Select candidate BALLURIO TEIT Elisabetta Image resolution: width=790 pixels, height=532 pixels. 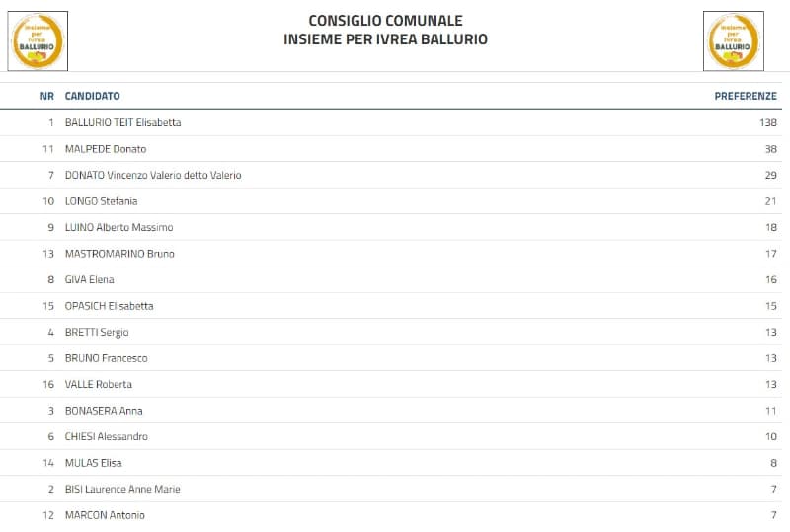pos(122,122)
